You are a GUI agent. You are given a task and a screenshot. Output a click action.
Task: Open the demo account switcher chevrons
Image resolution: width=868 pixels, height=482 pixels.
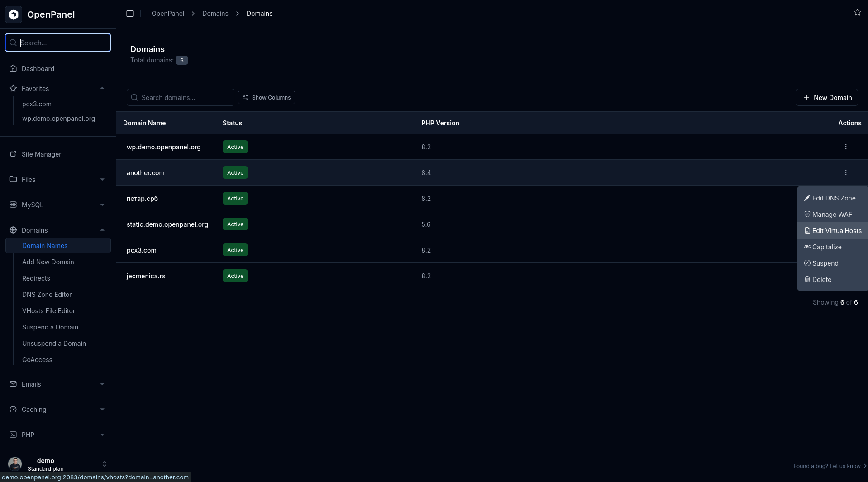(105, 464)
